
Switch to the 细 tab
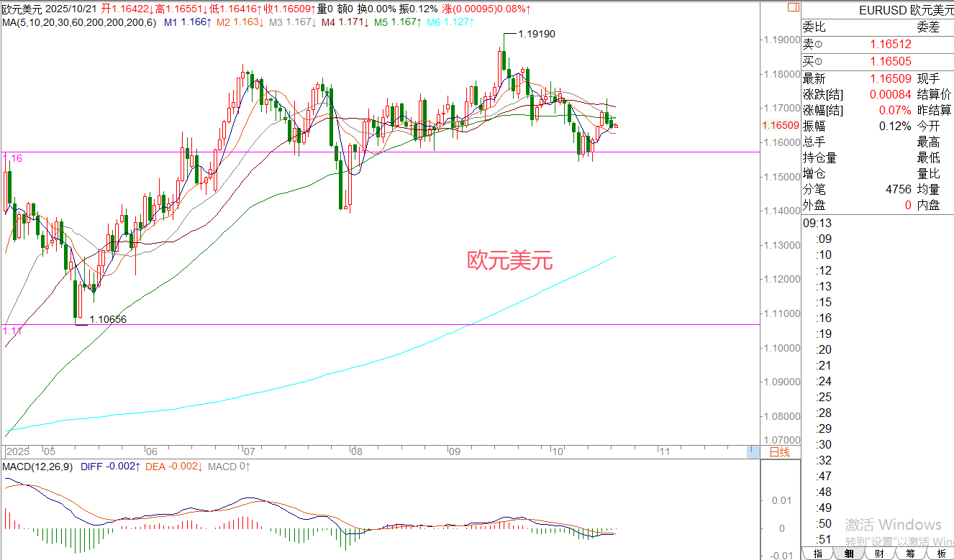coord(849,554)
